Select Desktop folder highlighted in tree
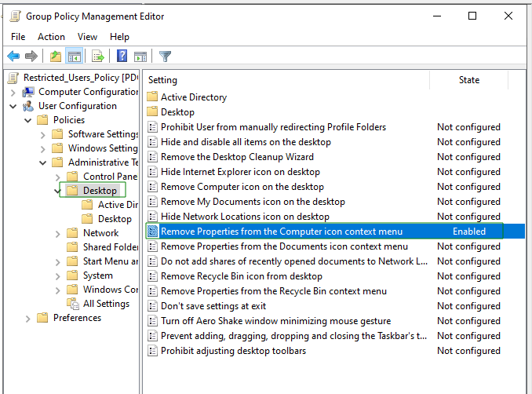The image size is (532, 394). [100, 191]
